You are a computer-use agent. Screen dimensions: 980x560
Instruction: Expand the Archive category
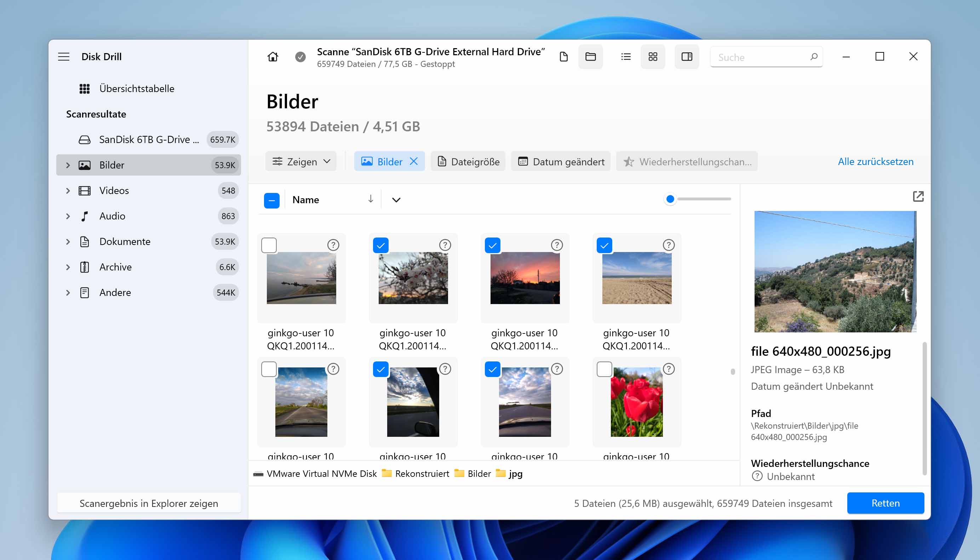[68, 267]
